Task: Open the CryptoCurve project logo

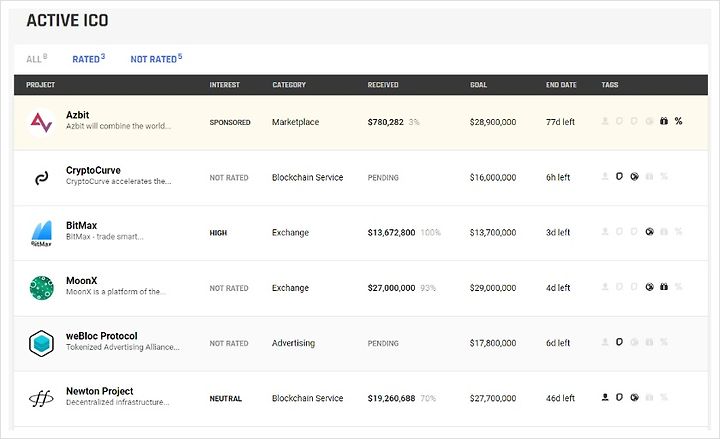Action: tap(41, 178)
